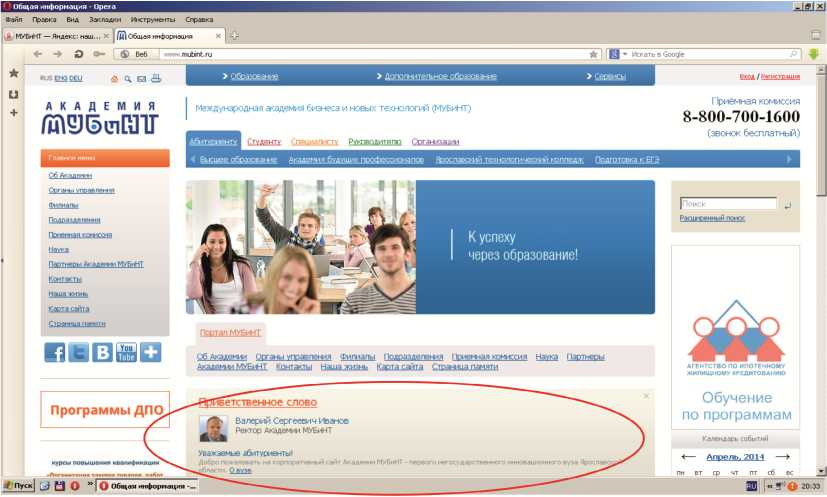Reload the page with Reload icon

[x=79, y=54]
